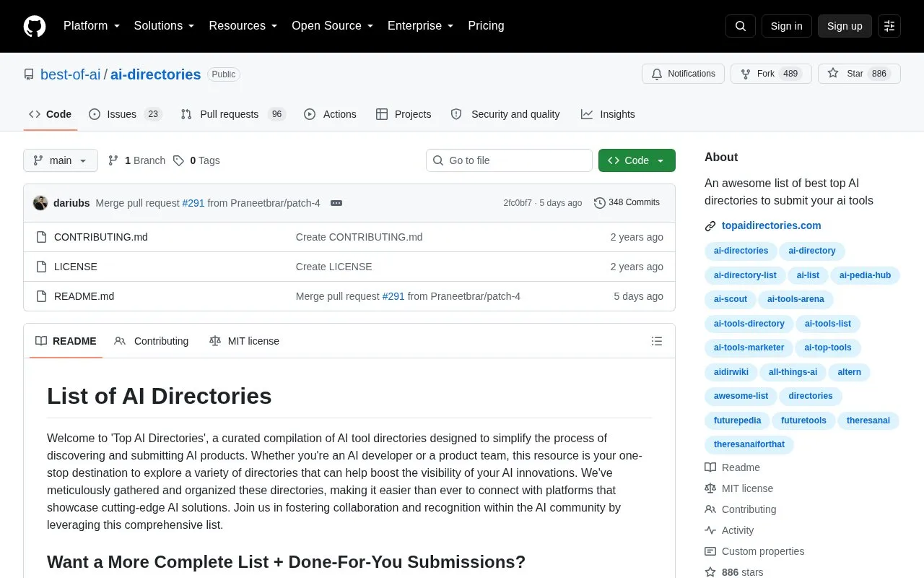Switch to Security and quality tab
924x578 pixels.
(x=505, y=114)
